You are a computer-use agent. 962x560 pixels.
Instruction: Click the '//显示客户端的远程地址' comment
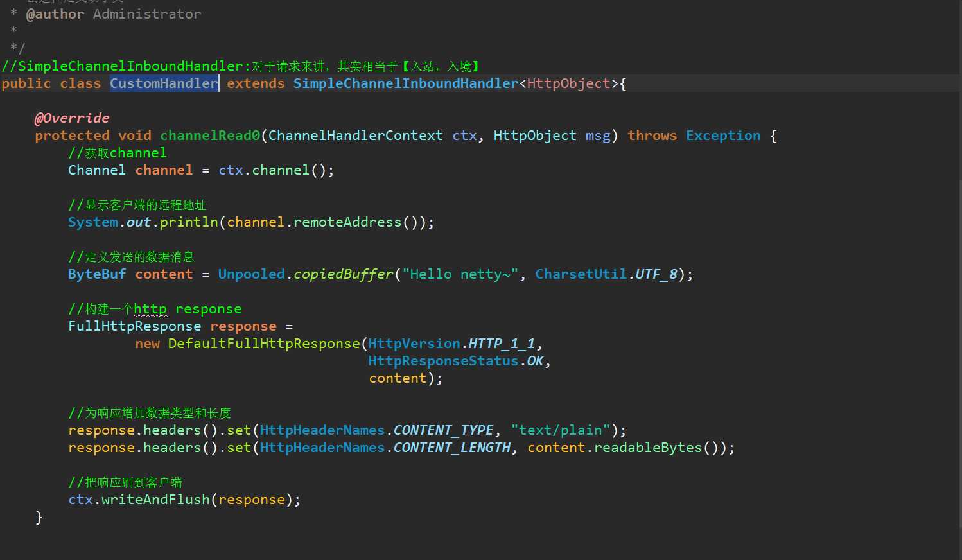pos(137,205)
